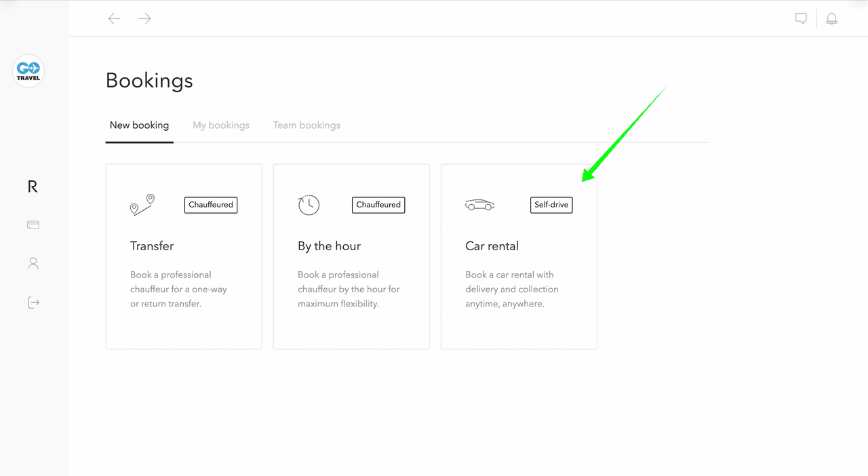Click the GO Travel logo

tap(28, 71)
